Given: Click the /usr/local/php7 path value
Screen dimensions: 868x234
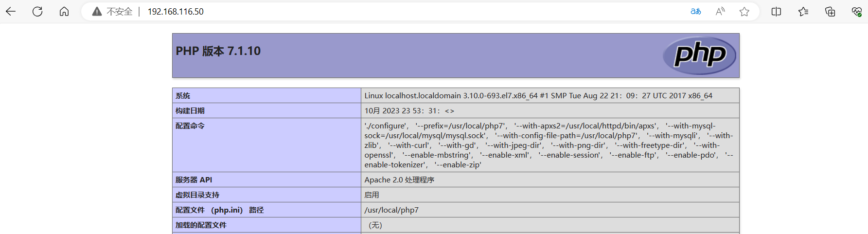Looking at the screenshot, I should (x=391, y=210).
